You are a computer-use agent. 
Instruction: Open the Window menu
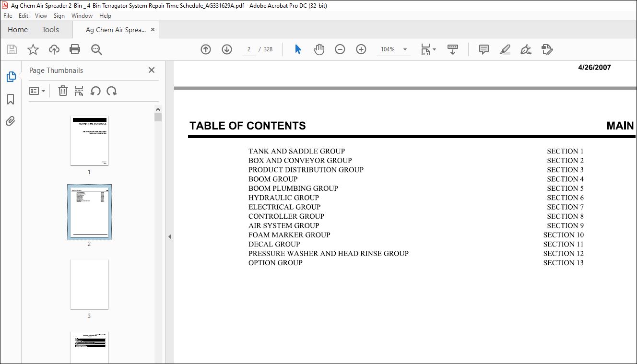(x=82, y=16)
